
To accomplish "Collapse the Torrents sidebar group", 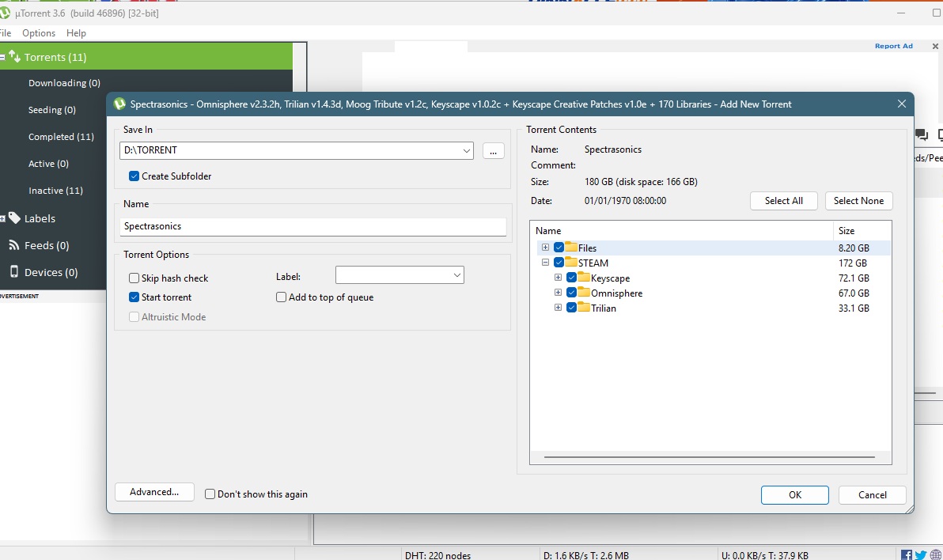I will [2, 57].
